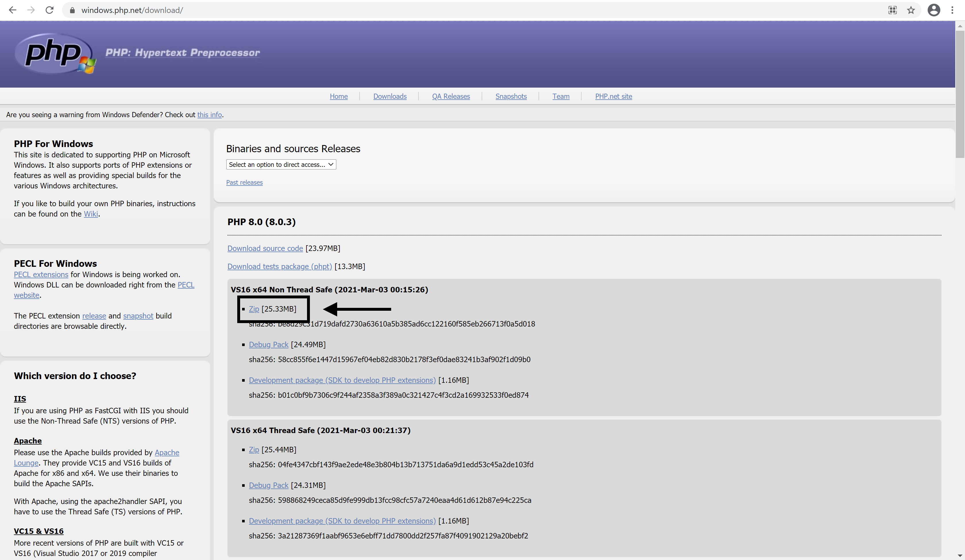
Task: Open the Home navigation item
Action: pyautogui.click(x=339, y=96)
